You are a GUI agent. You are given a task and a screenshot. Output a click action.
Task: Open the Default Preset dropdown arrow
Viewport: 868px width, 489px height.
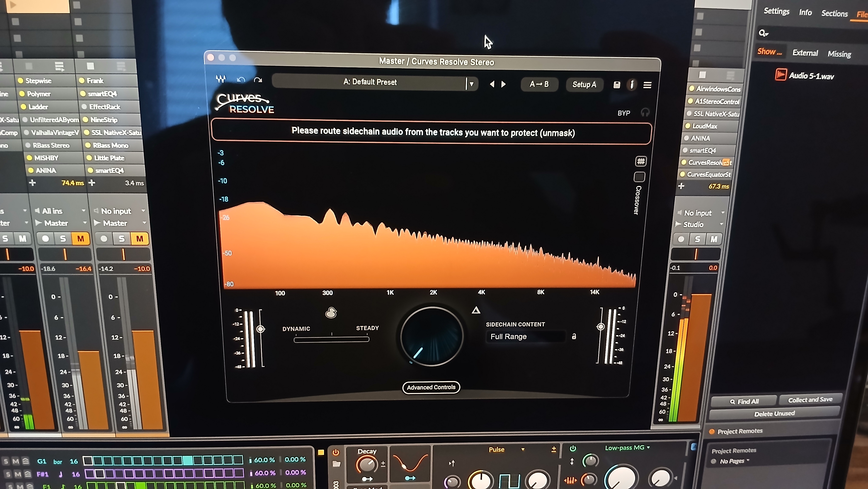click(x=471, y=84)
